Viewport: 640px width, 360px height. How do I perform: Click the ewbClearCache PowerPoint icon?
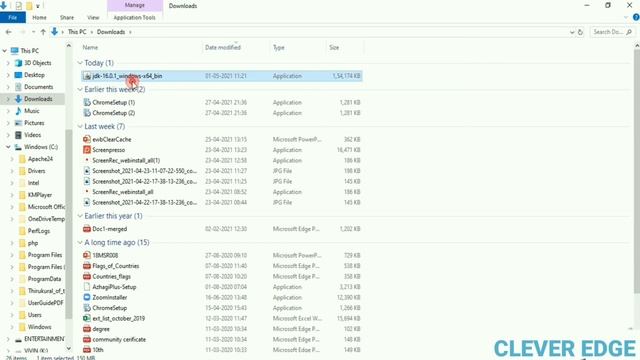pyautogui.click(x=87, y=139)
